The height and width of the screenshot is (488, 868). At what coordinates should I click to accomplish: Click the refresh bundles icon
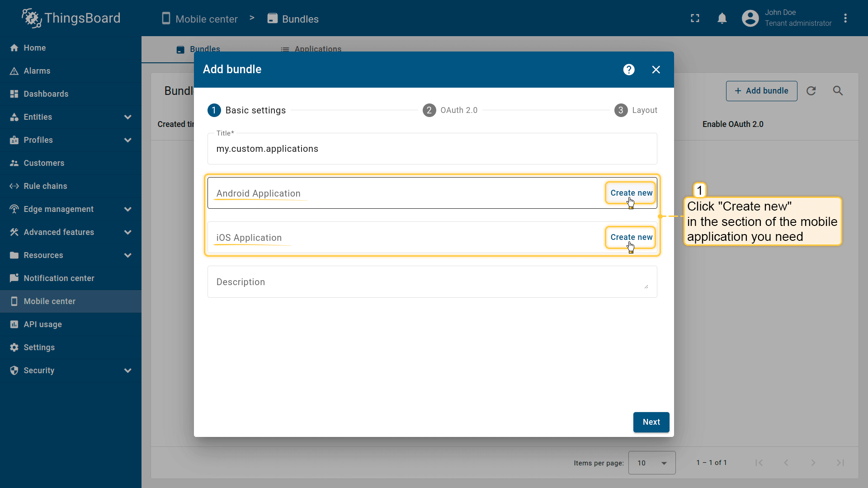click(x=811, y=91)
